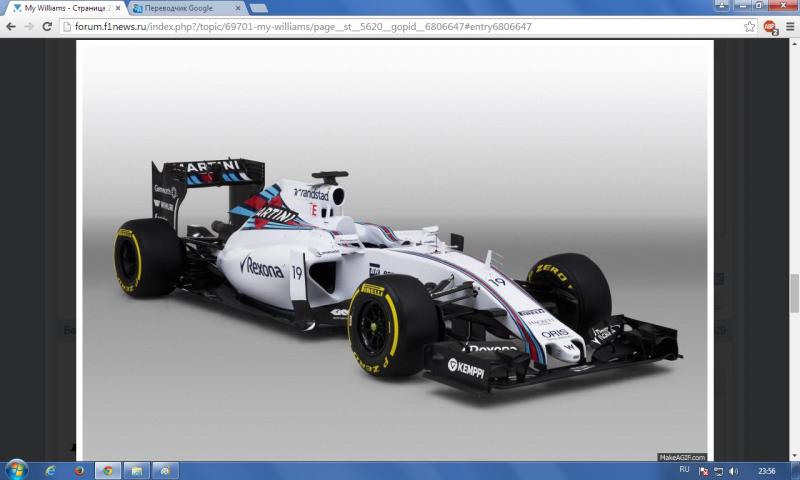Close the Переводчик Google tab

[238, 8]
